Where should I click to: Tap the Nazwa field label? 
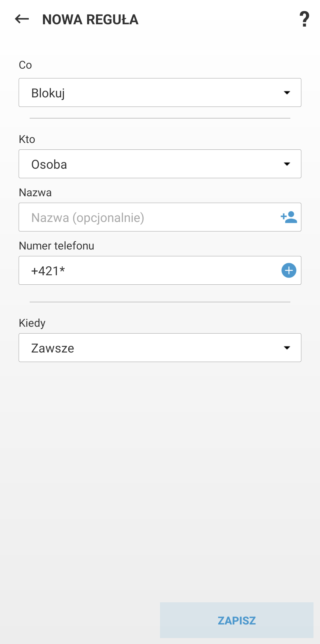pyautogui.click(x=35, y=193)
